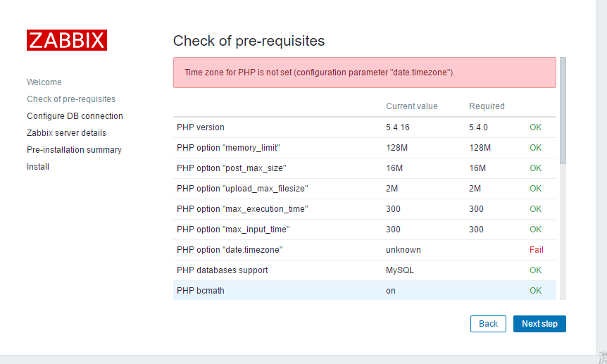Select the PHP version row

pos(365,127)
